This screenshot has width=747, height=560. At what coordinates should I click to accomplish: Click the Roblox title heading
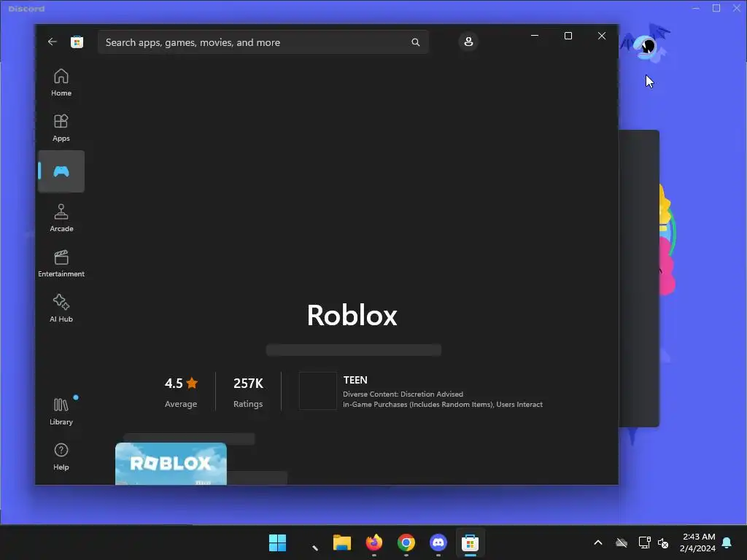[352, 315]
